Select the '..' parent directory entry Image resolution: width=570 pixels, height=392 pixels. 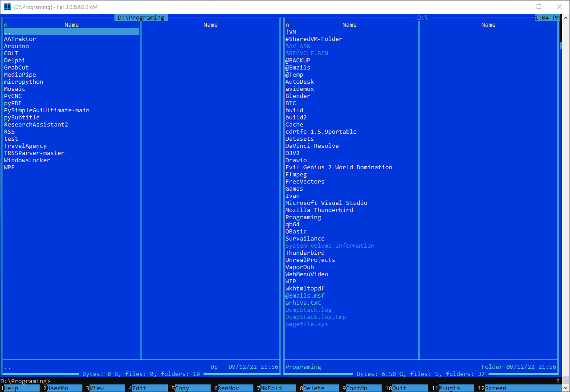point(72,32)
